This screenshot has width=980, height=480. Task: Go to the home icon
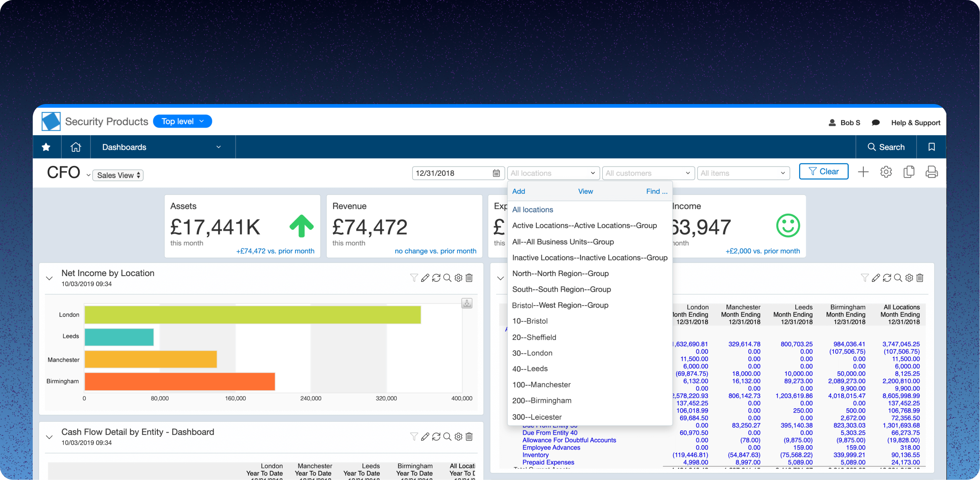(76, 147)
